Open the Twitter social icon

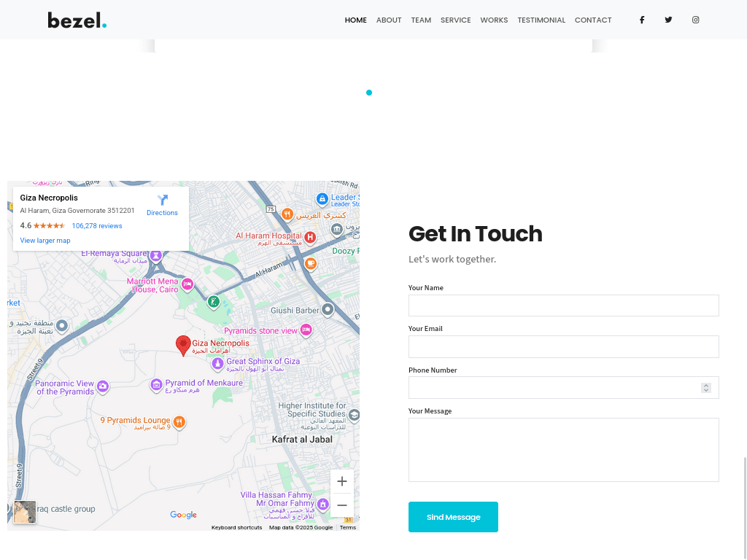click(x=668, y=20)
